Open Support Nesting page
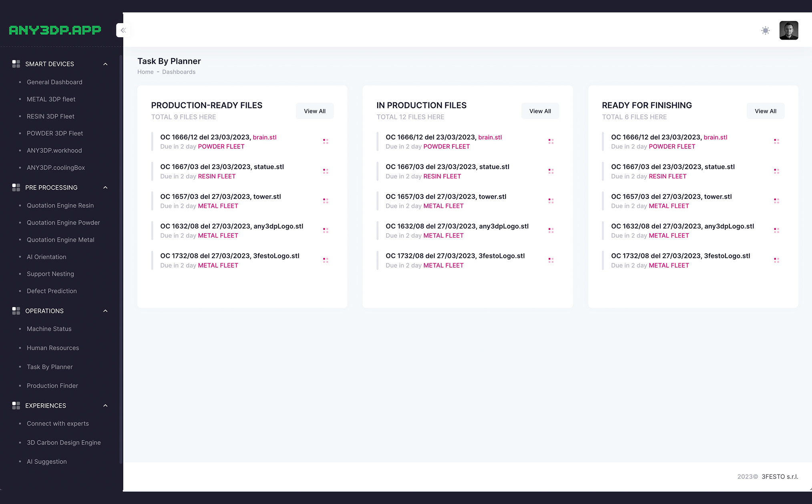Screen dimensions: 812x504 [x=50, y=274]
